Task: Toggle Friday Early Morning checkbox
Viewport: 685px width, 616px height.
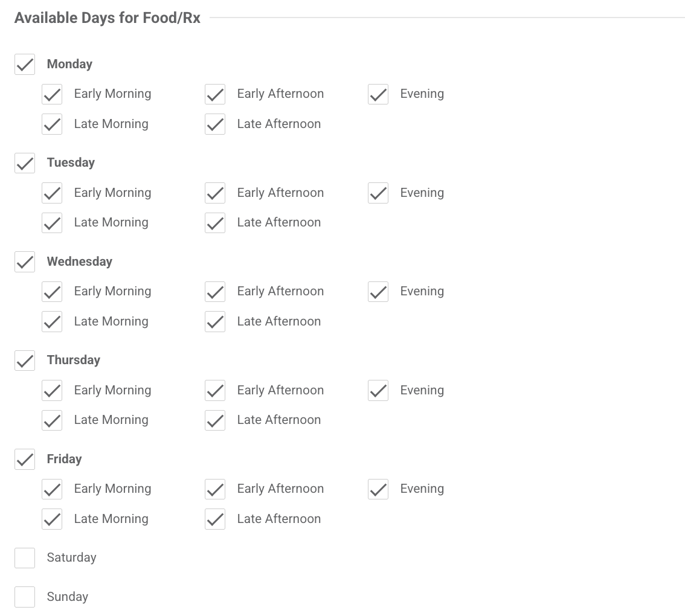Action: pyautogui.click(x=52, y=489)
